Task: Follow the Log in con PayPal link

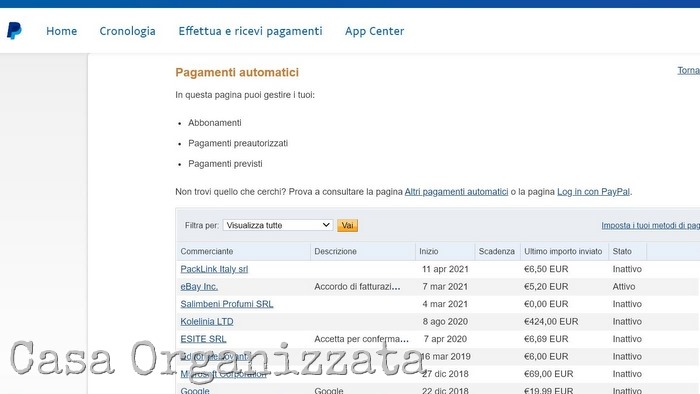Action: pos(593,192)
